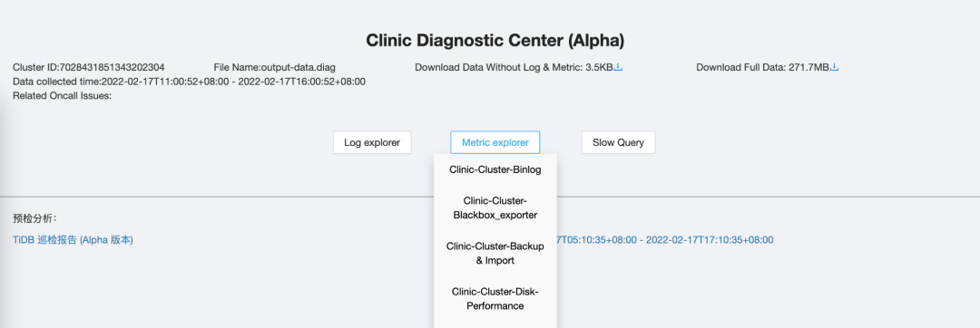Click the download icon beside 3.5KB

(618, 67)
